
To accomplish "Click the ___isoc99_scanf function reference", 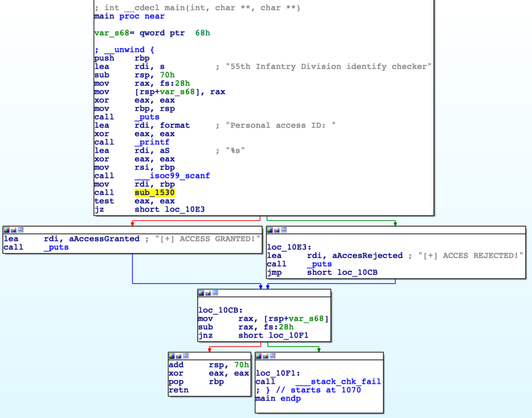I will [172, 176].
